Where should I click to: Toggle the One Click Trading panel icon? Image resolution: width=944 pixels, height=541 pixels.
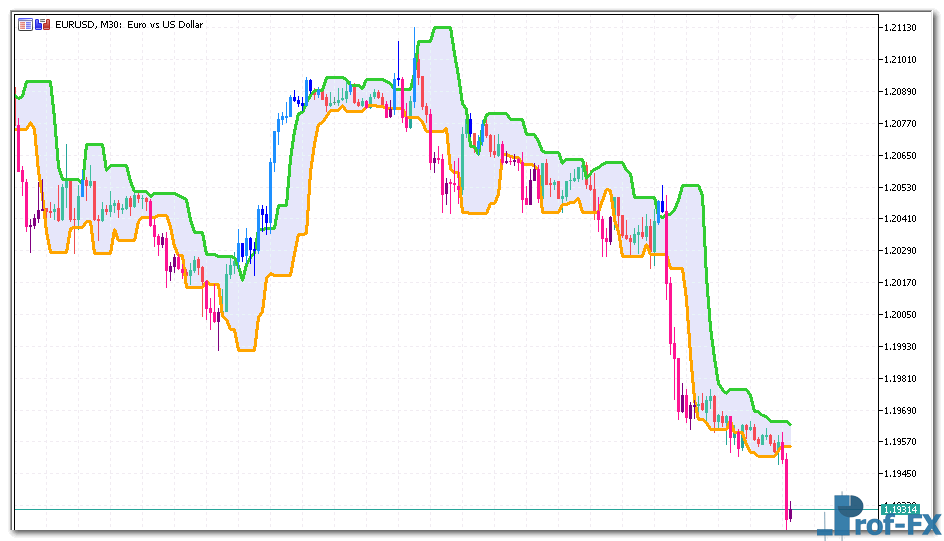tap(24, 24)
